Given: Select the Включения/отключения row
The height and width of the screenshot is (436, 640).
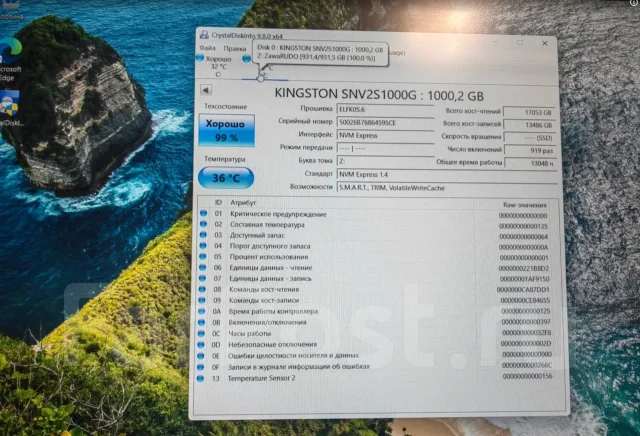Looking at the screenshot, I should [x=376, y=323].
